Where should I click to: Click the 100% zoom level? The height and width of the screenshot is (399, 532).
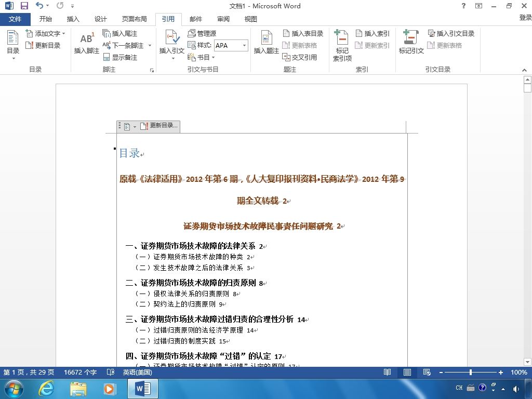(519, 372)
